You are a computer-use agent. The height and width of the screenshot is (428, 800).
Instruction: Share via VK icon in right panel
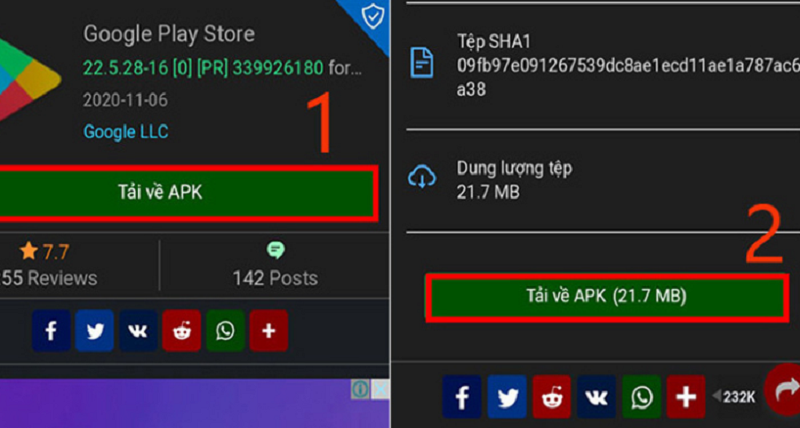[596, 396]
